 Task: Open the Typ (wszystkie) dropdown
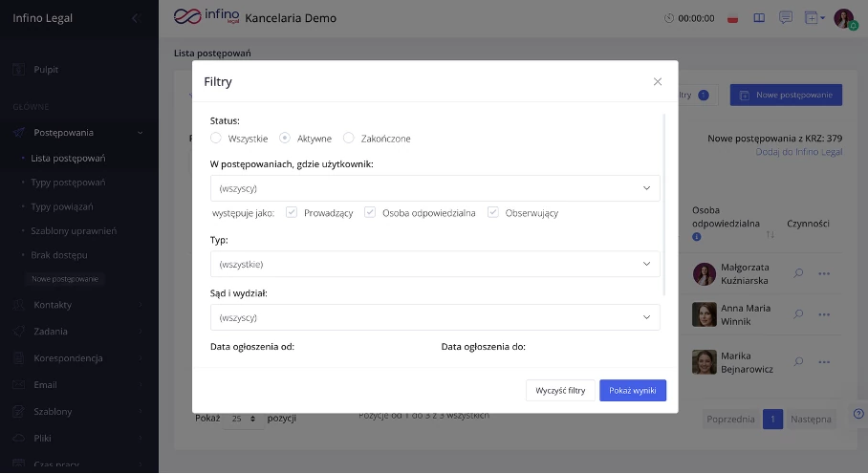435,265
